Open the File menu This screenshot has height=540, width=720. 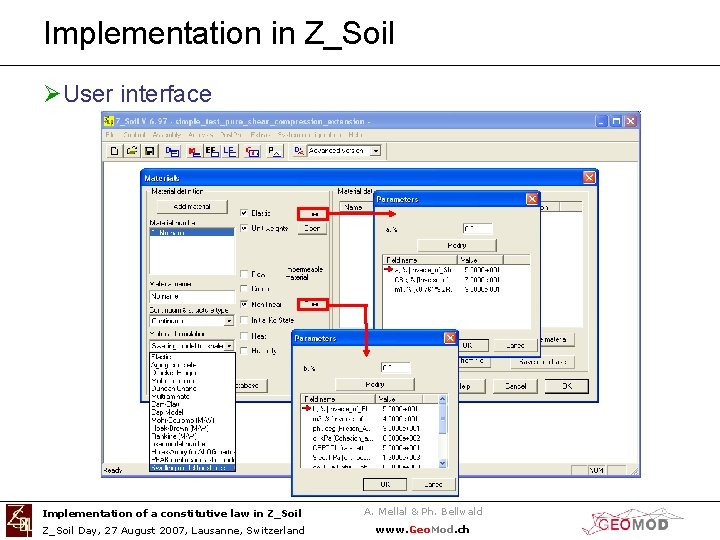tap(109, 135)
